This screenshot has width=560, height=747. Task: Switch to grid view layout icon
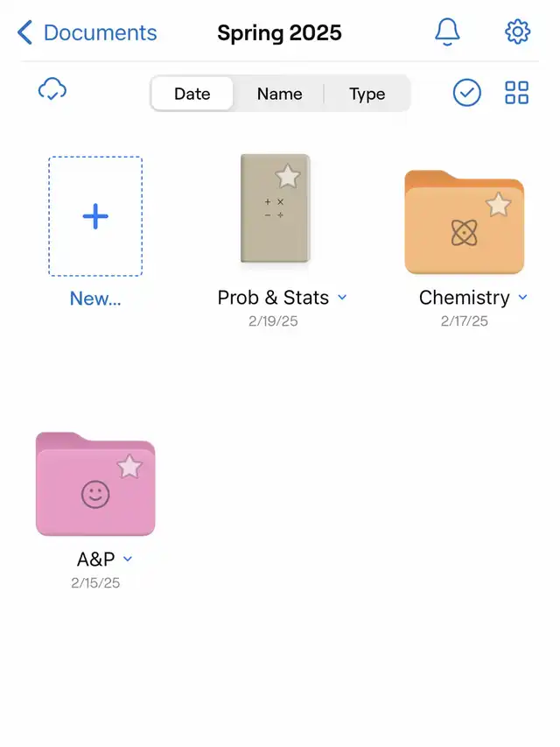pos(516,93)
